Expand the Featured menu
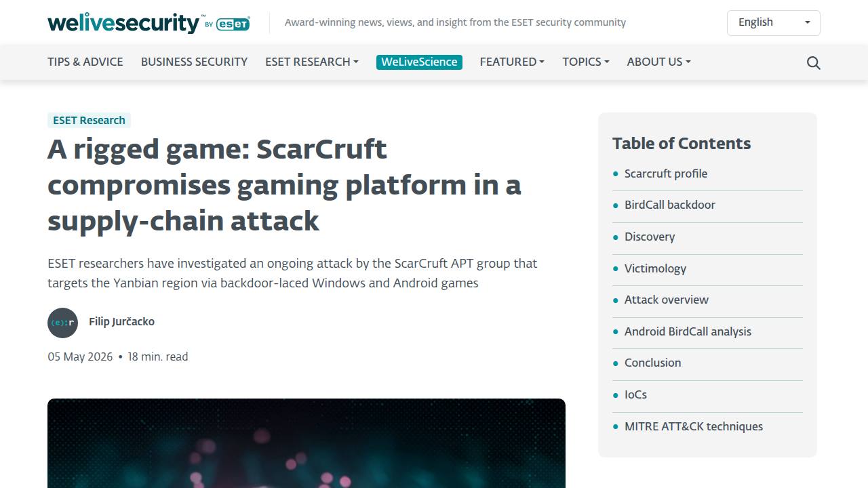Viewport: 868px width, 488px height. point(512,62)
